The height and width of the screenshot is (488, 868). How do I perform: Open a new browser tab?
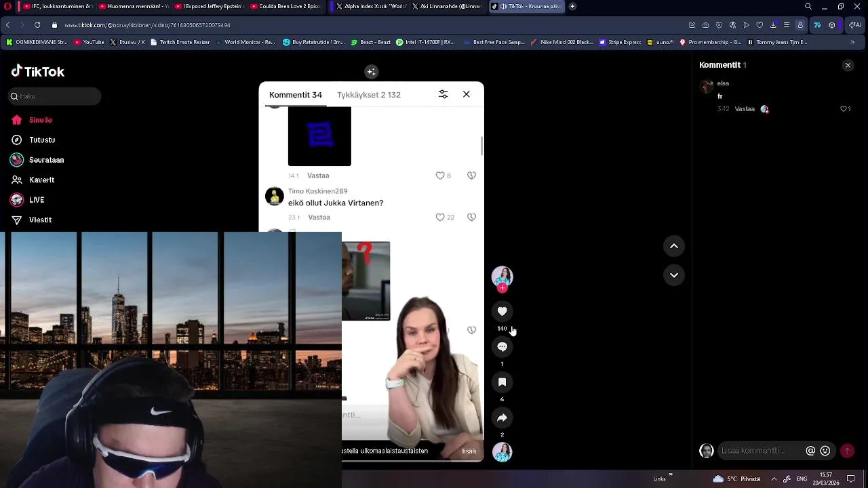(x=572, y=7)
